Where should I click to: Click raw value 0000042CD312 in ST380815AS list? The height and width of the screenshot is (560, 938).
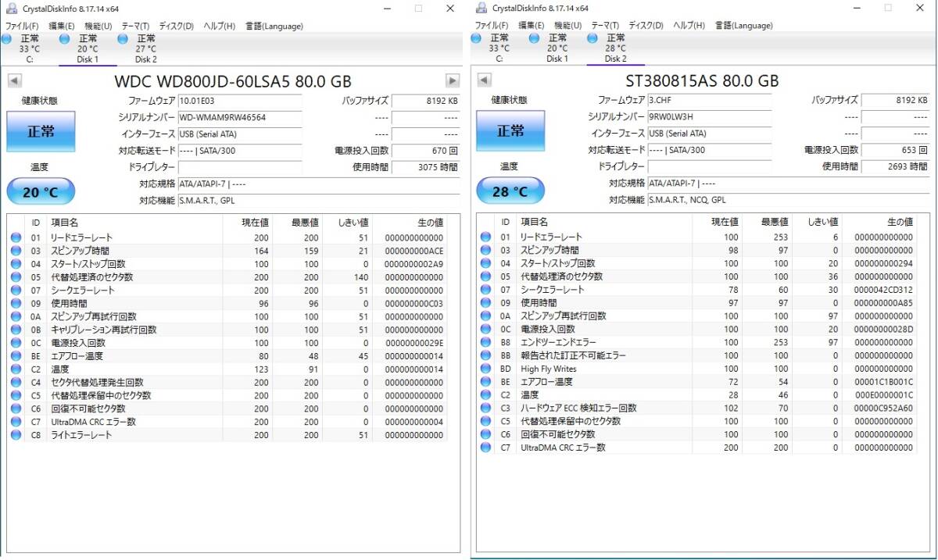pyautogui.click(x=883, y=291)
